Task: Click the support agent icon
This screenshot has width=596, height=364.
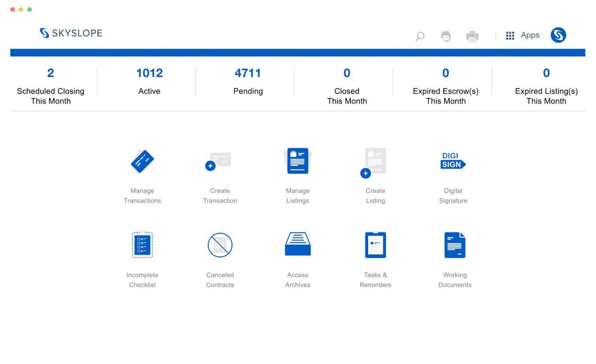Action: coord(446,36)
